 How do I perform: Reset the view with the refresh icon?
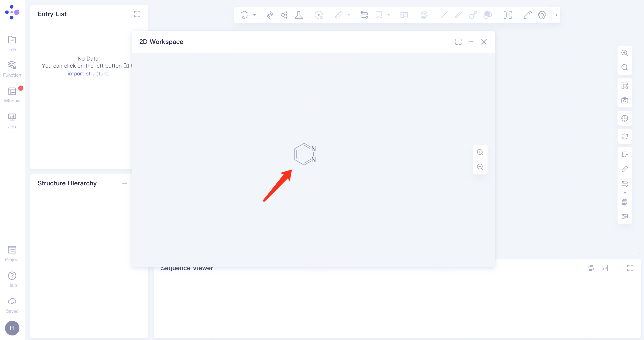[625, 136]
